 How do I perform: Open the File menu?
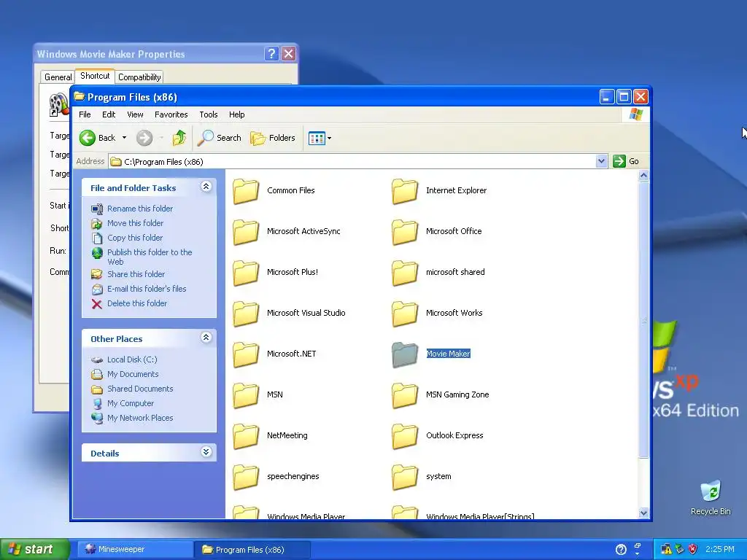tap(85, 114)
